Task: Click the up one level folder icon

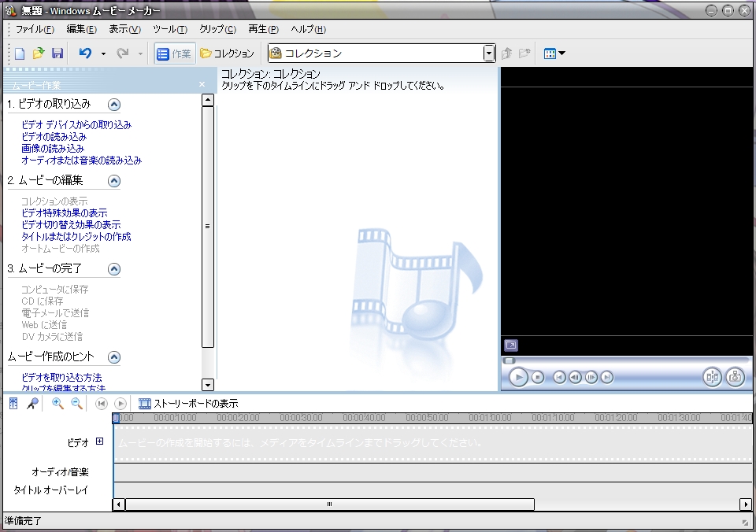Action: coord(506,54)
